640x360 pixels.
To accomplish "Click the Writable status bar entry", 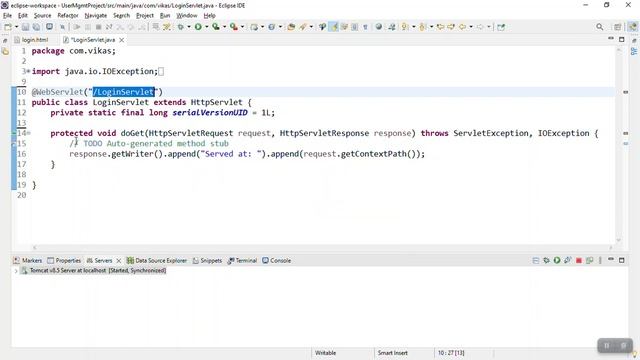I will point(325,353).
